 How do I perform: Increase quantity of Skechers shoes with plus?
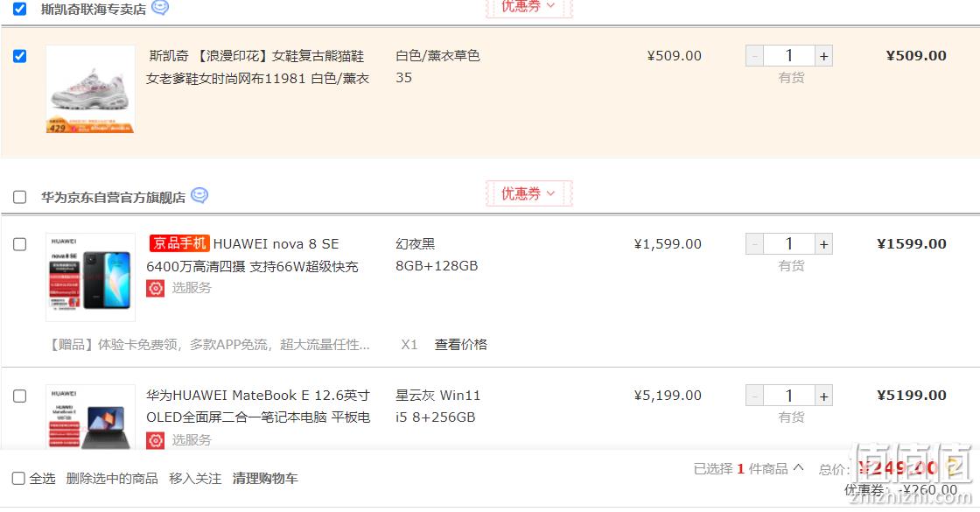click(x=823, y=56)
